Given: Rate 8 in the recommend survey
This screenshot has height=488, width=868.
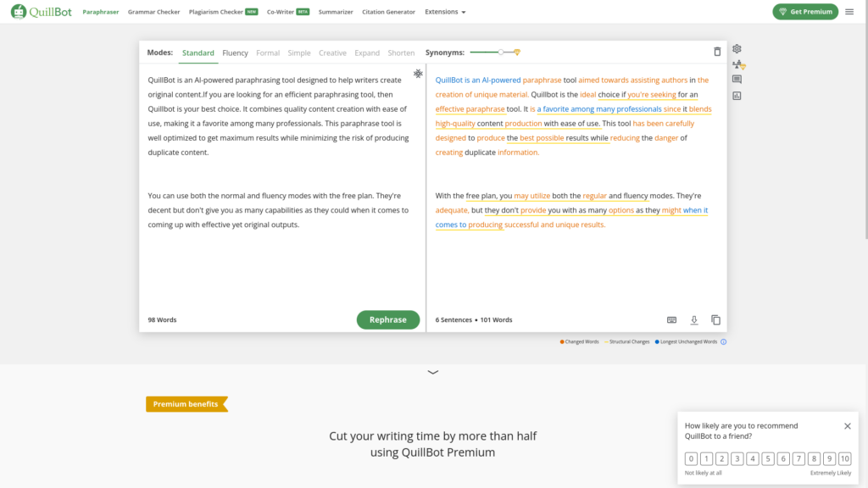Looking at the screenshot, I should tap(814, 458).
